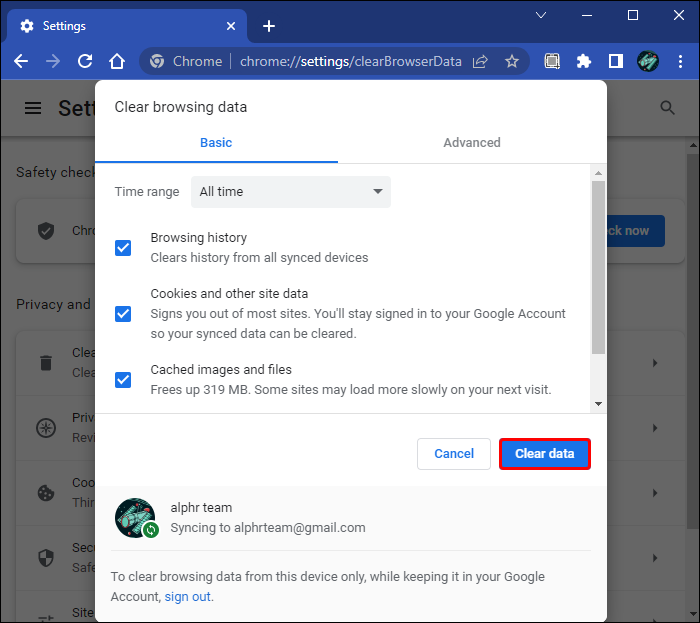Click the sign out link
Image resolution: width=700 pixels, height=623 pixels.
(x=188, y=597)
